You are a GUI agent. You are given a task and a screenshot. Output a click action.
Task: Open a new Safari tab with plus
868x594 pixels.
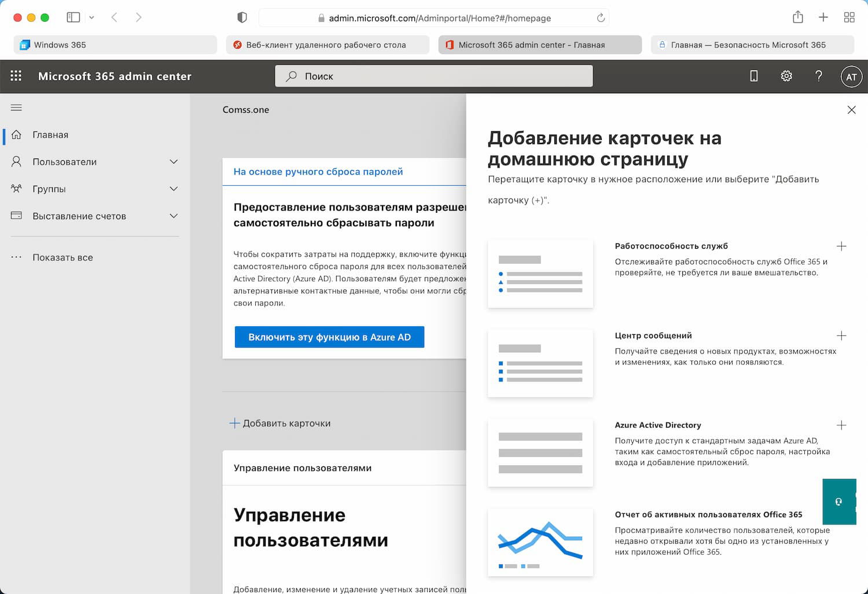pos(823,17)
